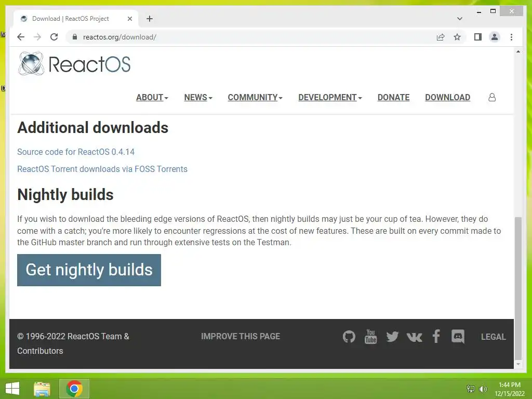Click the Chrome icon on the taskbar
The height and width of the screenshot is (399, 532).
pos(74,389)
